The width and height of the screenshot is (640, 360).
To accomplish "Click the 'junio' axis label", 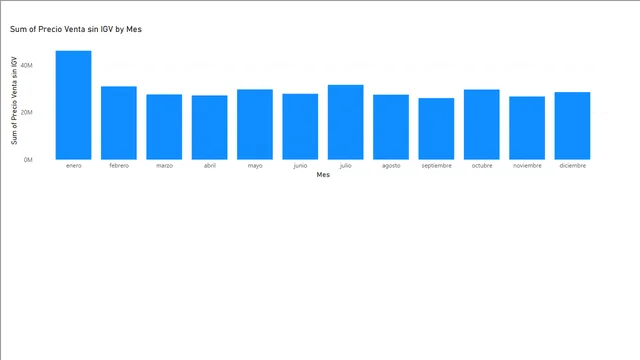I will 300,165.
